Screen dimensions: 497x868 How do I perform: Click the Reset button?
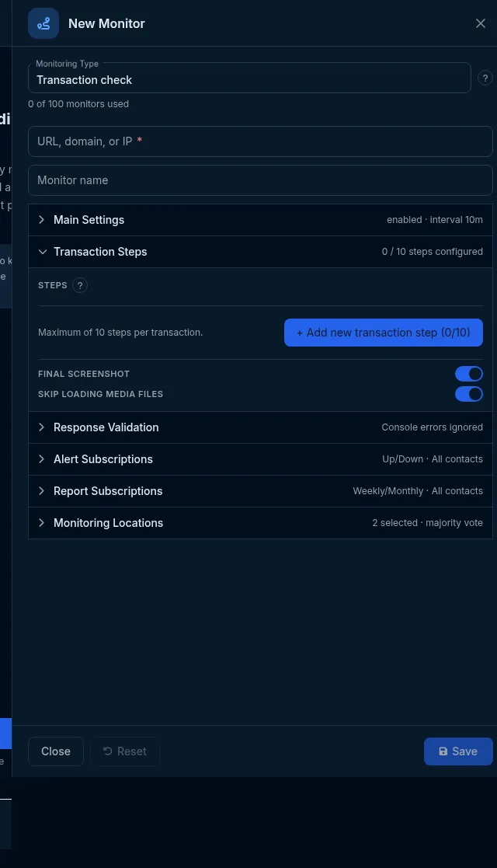coord(125,751)
